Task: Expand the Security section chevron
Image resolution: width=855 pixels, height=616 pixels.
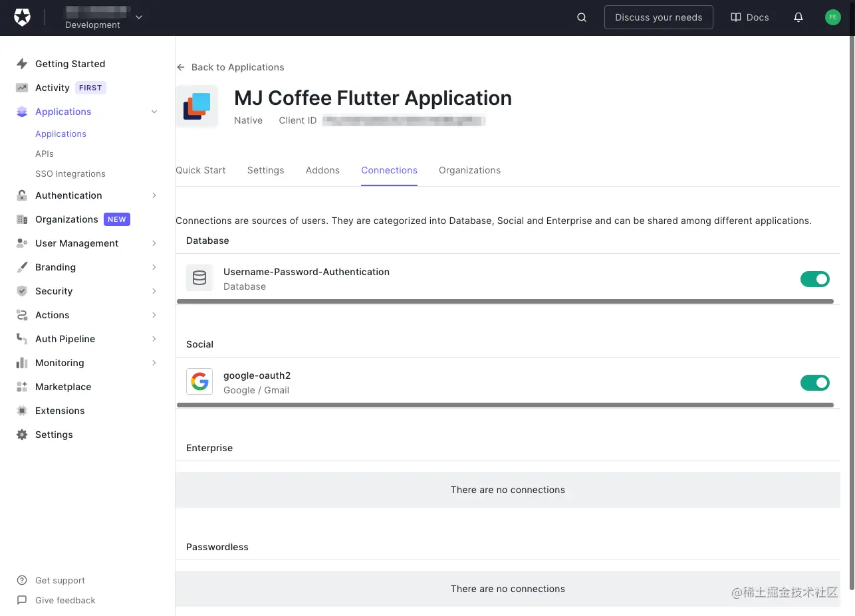Action: click(154, 291)
